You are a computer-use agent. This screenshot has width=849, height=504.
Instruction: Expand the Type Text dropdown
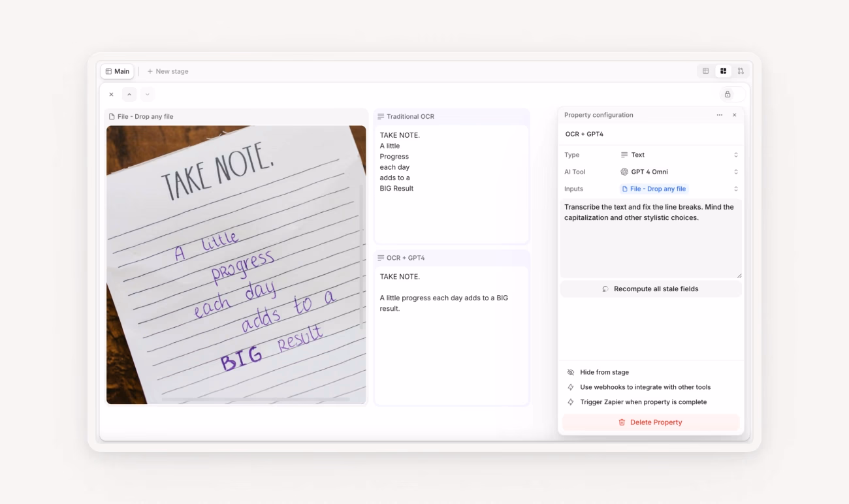click(x=679, y=155)
